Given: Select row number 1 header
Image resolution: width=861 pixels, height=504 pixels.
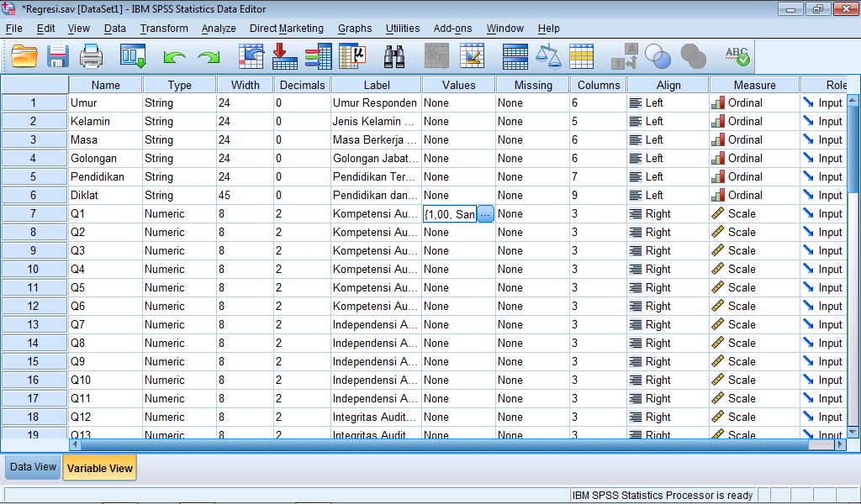Looking at the screenshot, I should (x=34, y=103).
